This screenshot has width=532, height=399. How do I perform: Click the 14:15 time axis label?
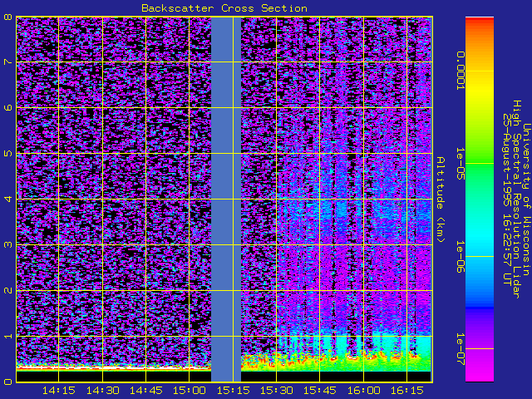(x=59, y=391)
